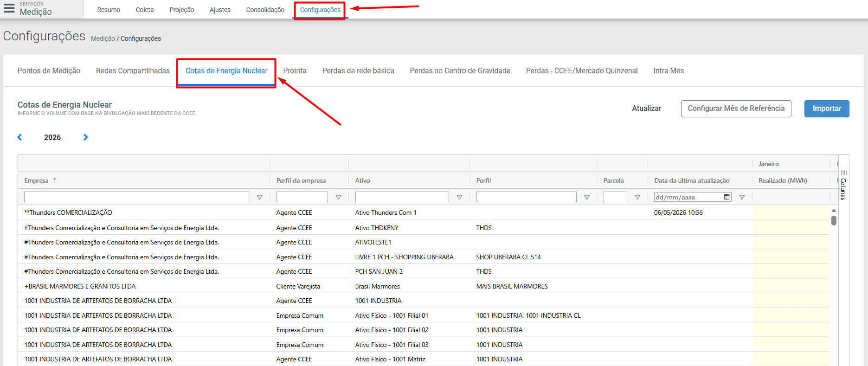868x366 pixels.
Task: Click the Importar button
Action: point(827,109)
